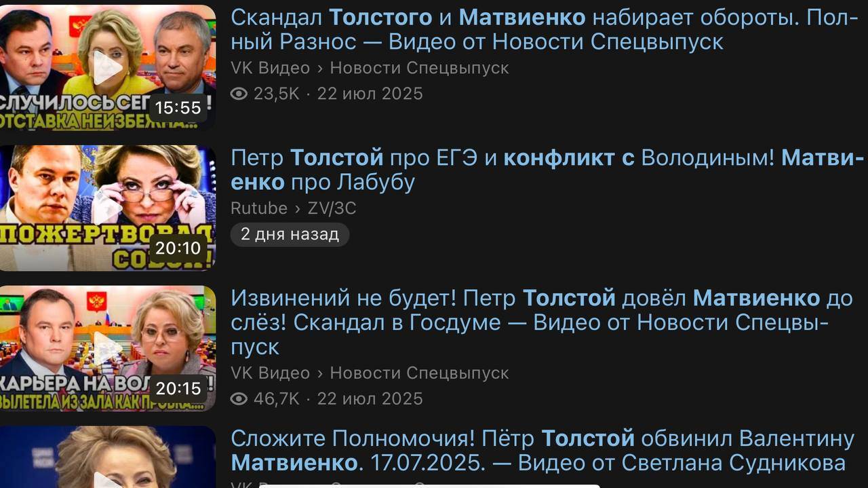This screenshot has height=488, width=868.
Task: Click the '2 дня назад' date badge
Action: [x=290, y=234]
